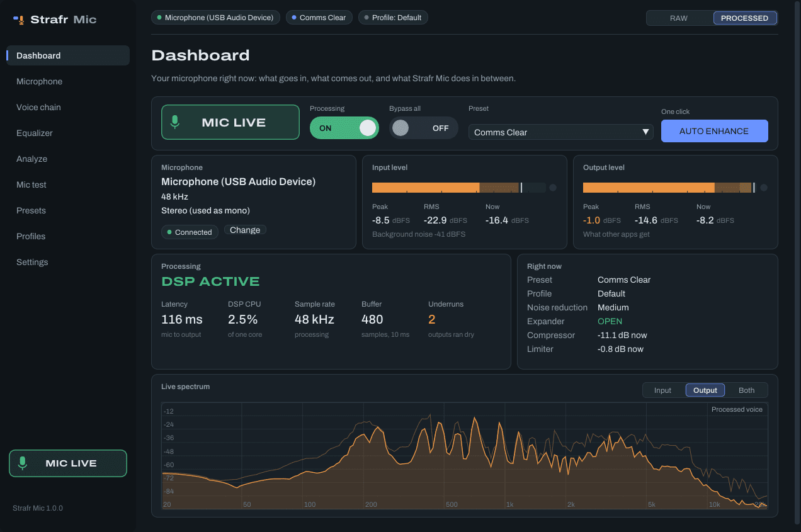The image size is (801, 532).
Task: Toggle the sidebar MIC LIVE button
Action: 68,463
